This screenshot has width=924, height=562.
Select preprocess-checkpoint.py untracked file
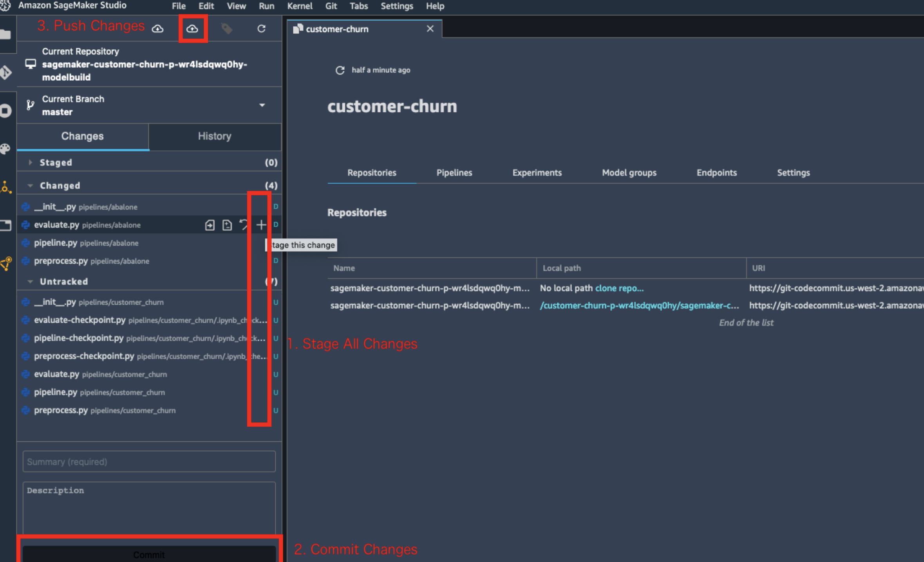pyautogui.click(x=149, y=356)
